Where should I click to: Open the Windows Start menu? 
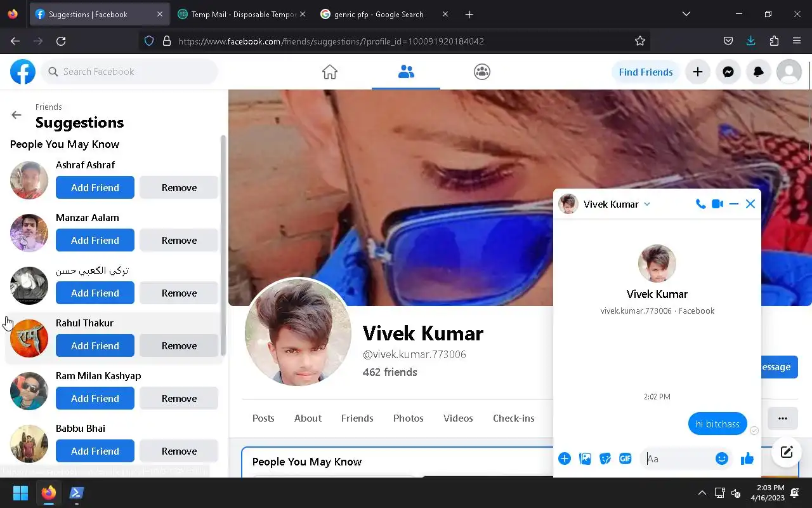click(20, 493)
